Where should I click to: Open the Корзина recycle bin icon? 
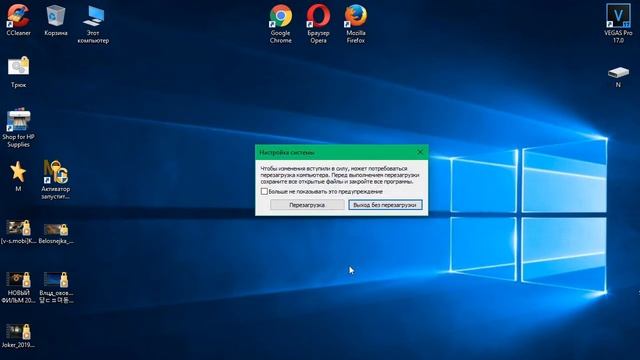coord(56,20)
